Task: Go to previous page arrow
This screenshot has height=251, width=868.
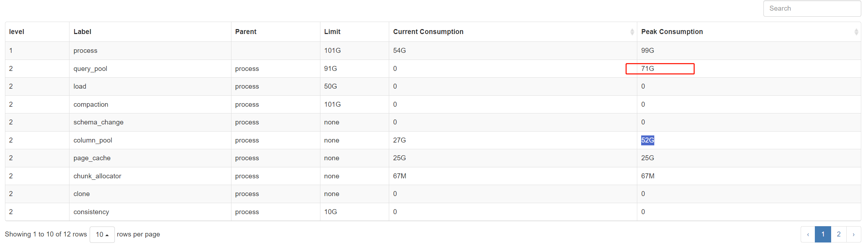Action: coord(808,234)
